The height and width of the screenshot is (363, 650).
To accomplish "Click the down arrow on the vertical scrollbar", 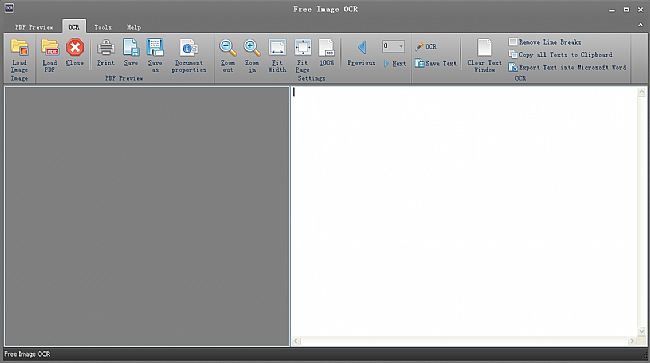I will [x=642, y=331].
